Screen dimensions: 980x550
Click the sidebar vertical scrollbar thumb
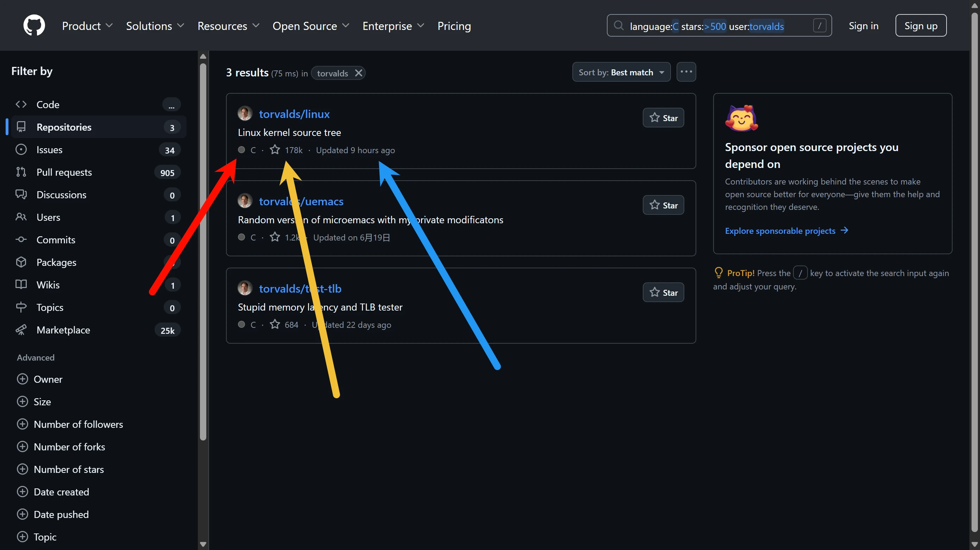[203, 251]
